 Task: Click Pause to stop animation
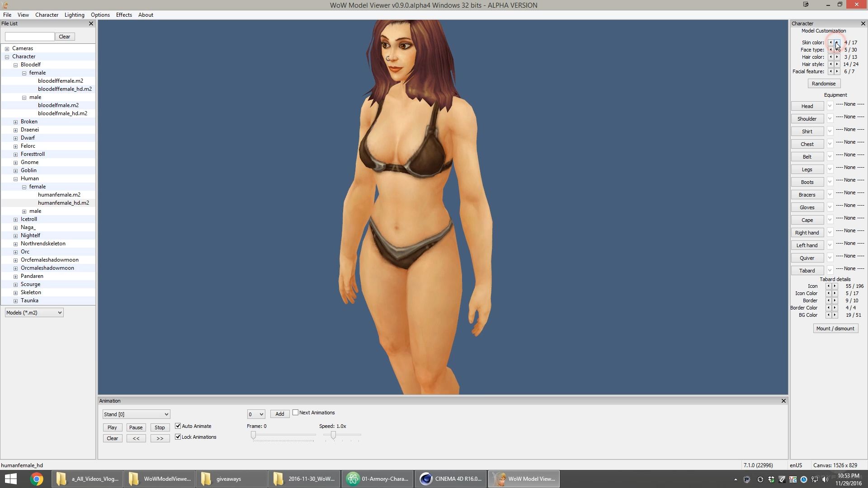click(136, 427)
